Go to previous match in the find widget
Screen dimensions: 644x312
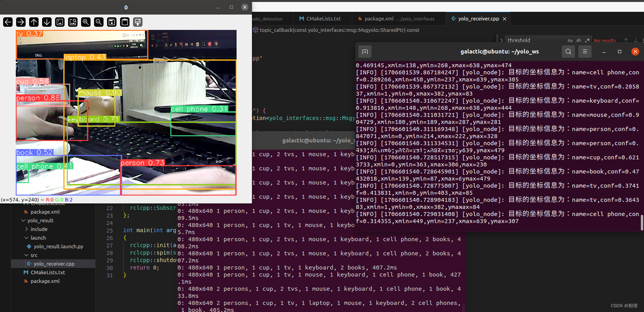(x=626, y=40)
